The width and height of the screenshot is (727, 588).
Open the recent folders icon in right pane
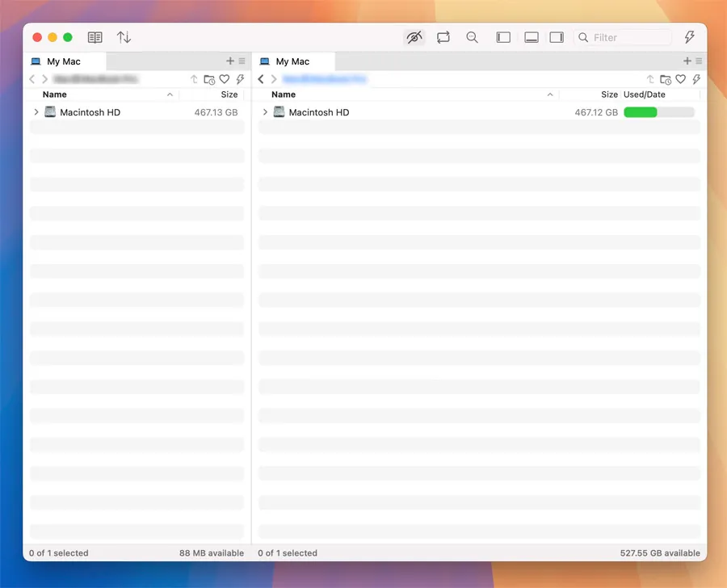point(665,79)
